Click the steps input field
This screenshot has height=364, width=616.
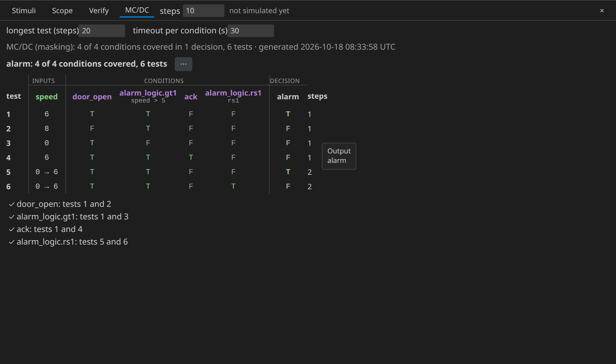[203, 11]
